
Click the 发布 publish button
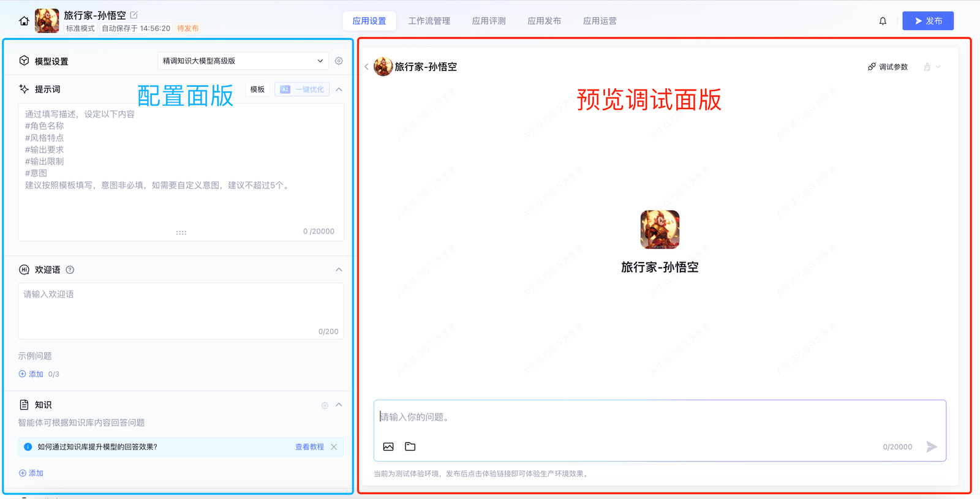point(927,21)
